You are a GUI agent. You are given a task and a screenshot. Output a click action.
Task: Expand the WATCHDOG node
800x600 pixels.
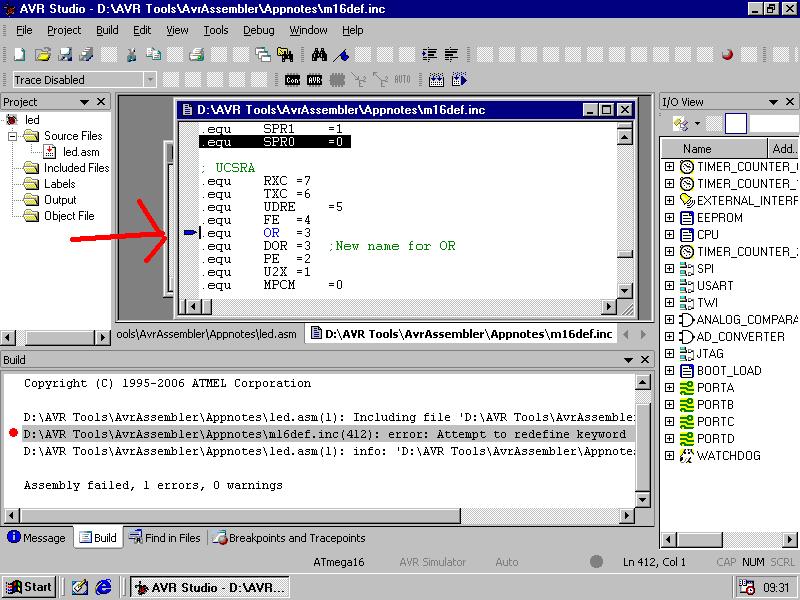pyautogui.click(x=669, y=456)
